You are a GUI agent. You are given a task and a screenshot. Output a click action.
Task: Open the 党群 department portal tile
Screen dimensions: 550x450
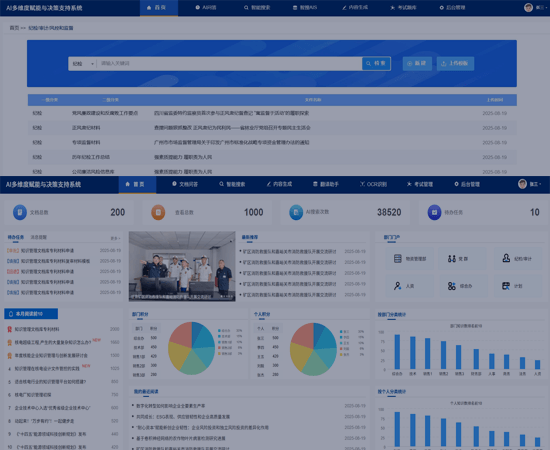tap(463, 258)
